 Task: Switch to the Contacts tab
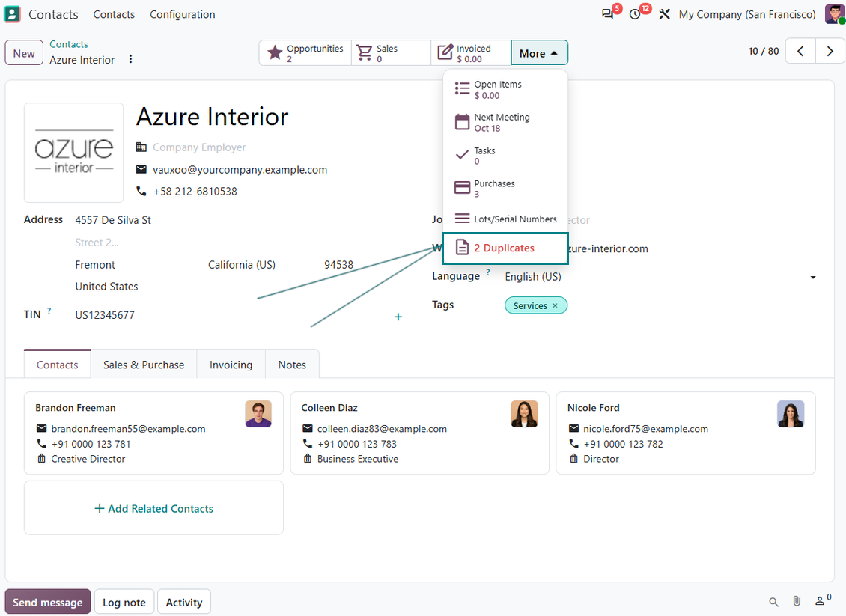(57, 365)
